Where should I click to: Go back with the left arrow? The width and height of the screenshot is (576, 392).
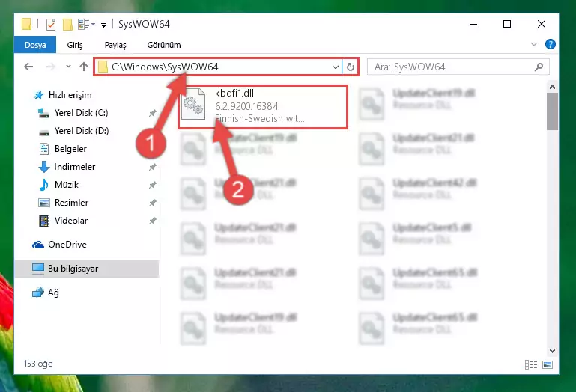[28, 67]
